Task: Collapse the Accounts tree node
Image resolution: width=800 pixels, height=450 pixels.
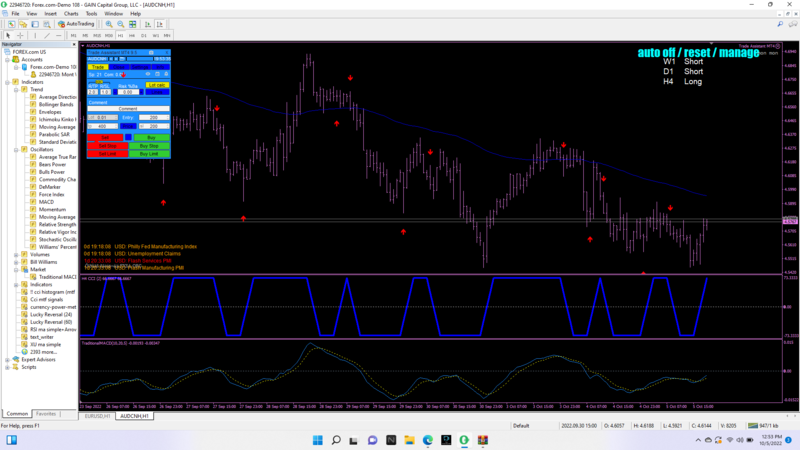Action: (x=7, y=60)
